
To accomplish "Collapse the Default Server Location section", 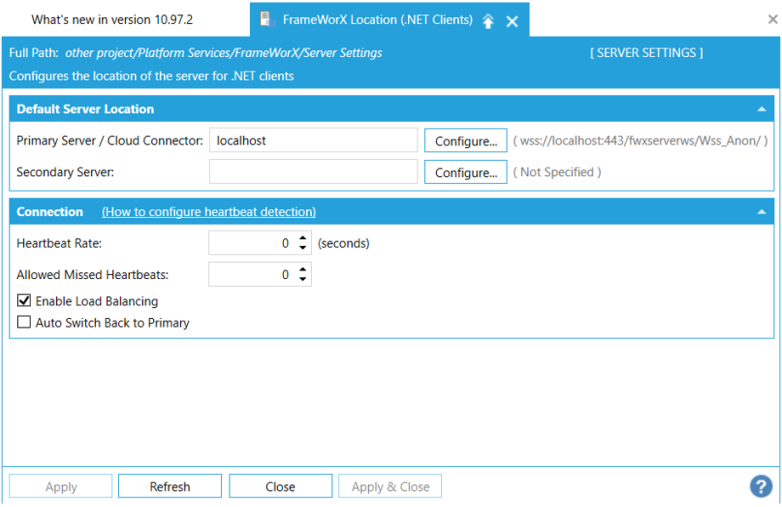I will point(762,109).
